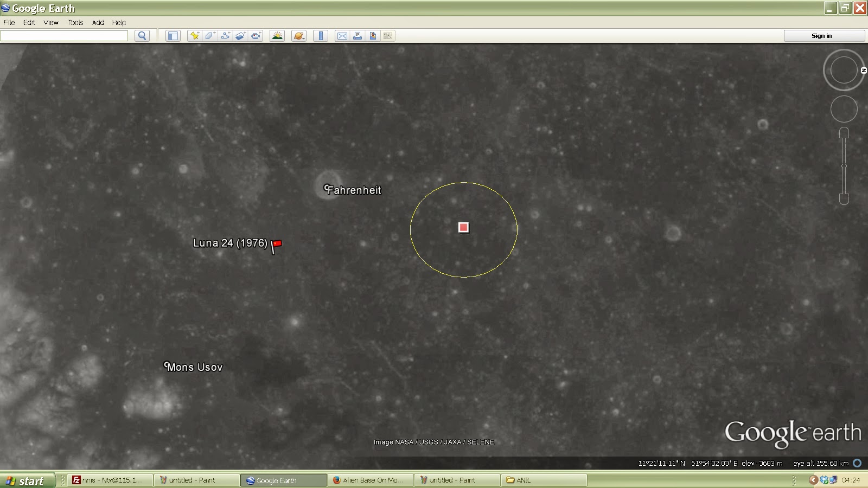Click the Google Earth taskbar button
The width and height of the screenshot is (868, 488).
tap(284, 480)
